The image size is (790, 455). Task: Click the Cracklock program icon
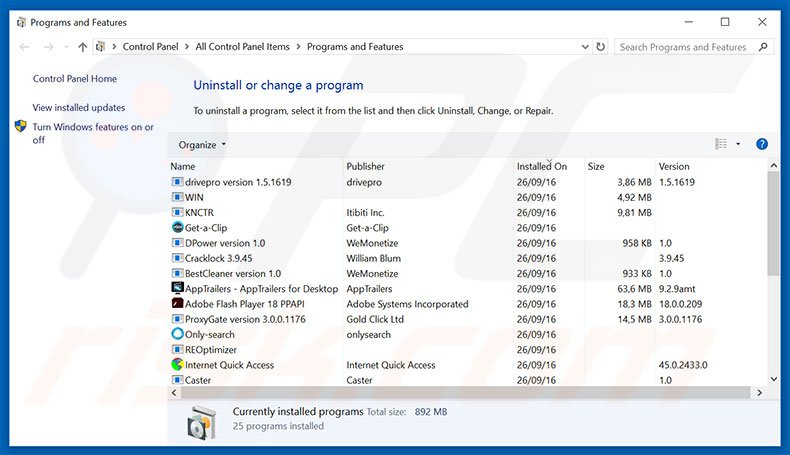(x=177, y=258)
